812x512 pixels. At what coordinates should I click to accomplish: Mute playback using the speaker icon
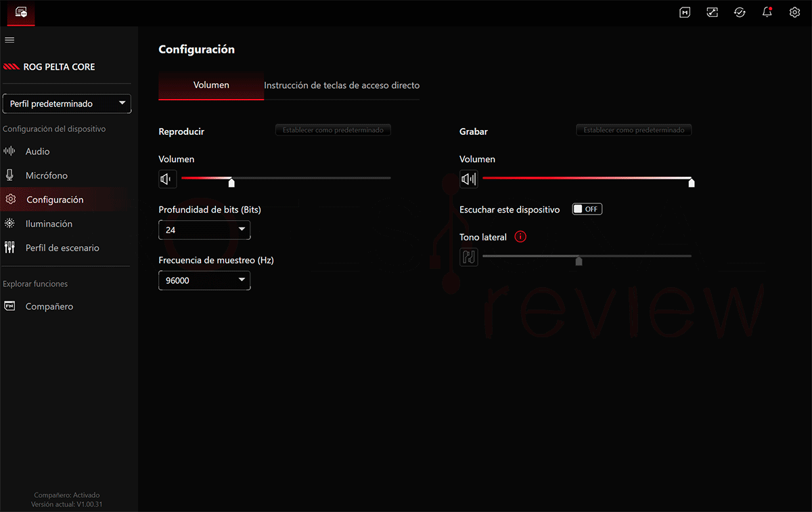(x=167, y=179)
